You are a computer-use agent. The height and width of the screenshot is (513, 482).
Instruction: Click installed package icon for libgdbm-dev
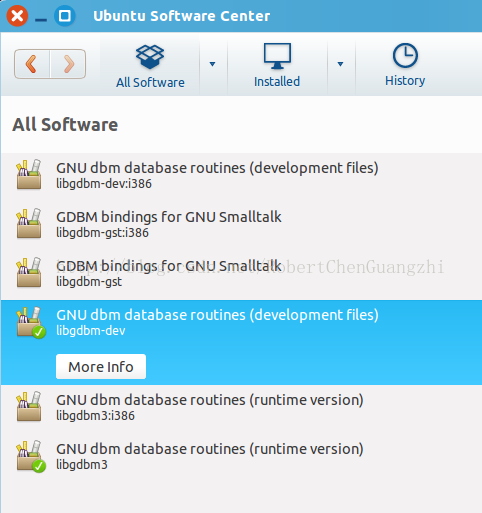coord(31,322)
